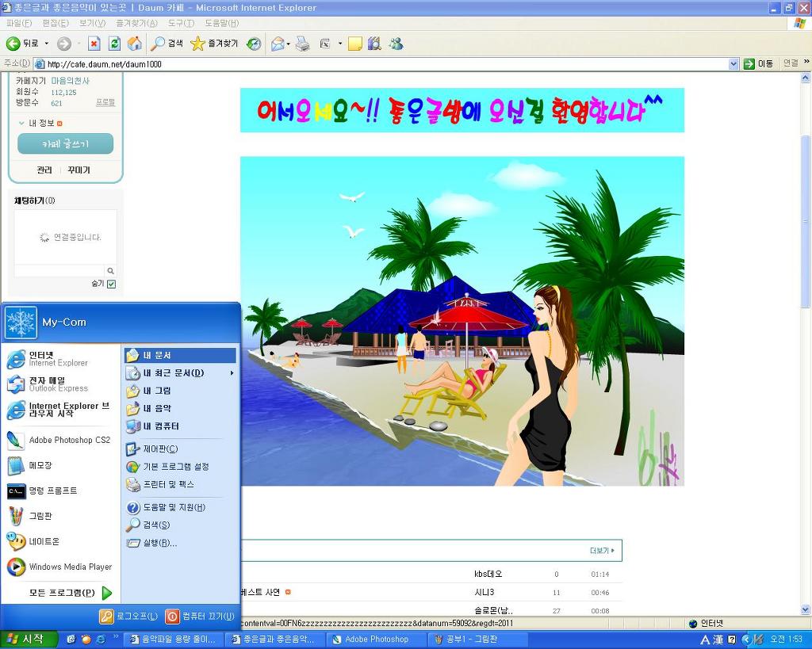This screenshot has width=812, height=649.
Task: Expand the 연결 links toolbar chevron
Action: tap(806, 62)
